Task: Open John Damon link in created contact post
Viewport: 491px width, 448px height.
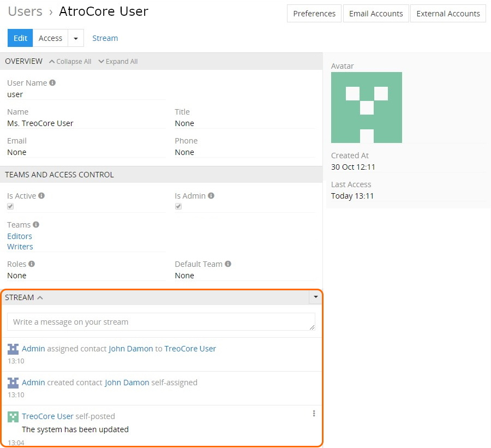Action: (x=127, y=383)
